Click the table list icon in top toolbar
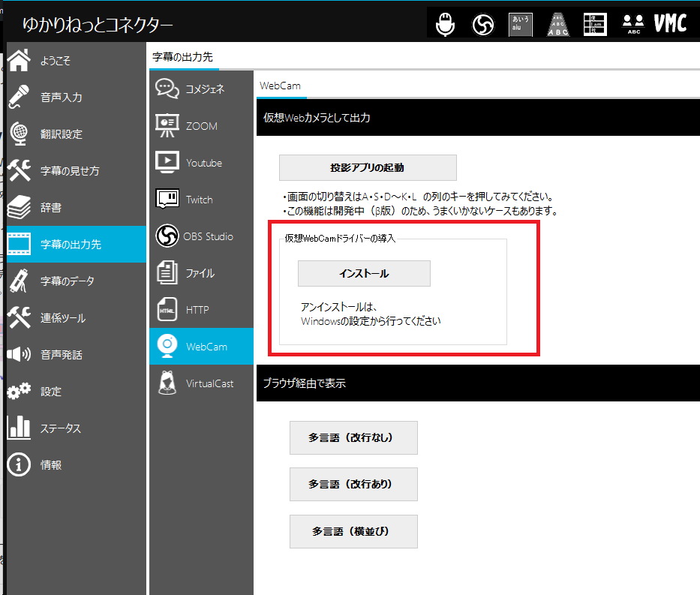The height and width of the screenshot is (595, 700). [x=595, y=24]
